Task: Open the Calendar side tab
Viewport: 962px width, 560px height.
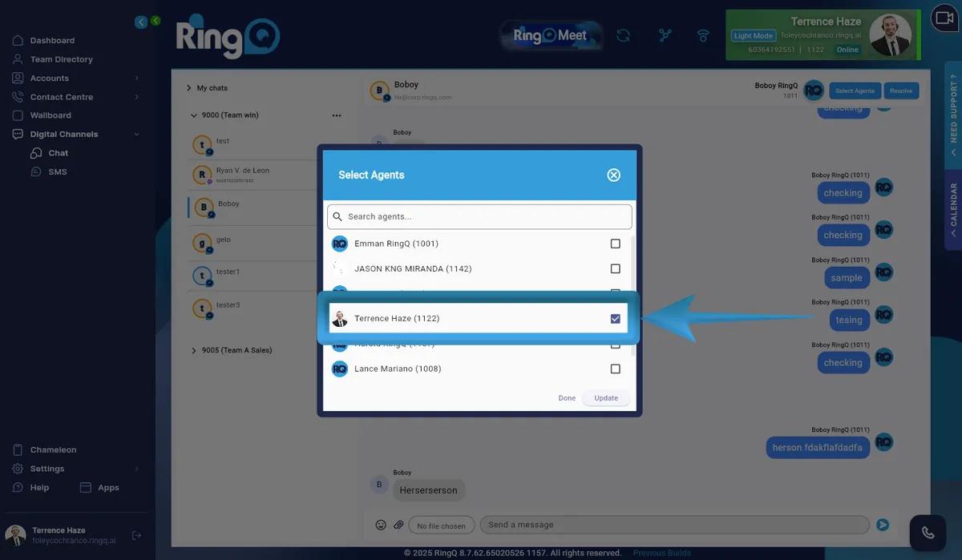Action: [953, 210]
